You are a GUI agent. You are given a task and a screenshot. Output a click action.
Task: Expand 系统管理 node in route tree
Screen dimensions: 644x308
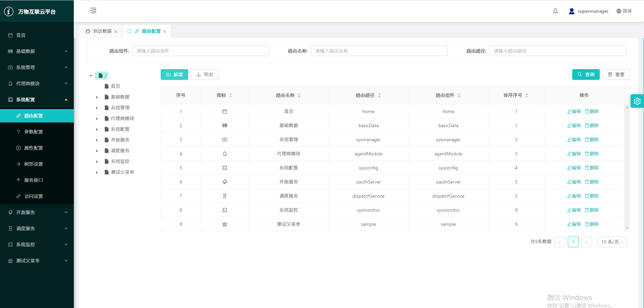click(x=97, y=108)
